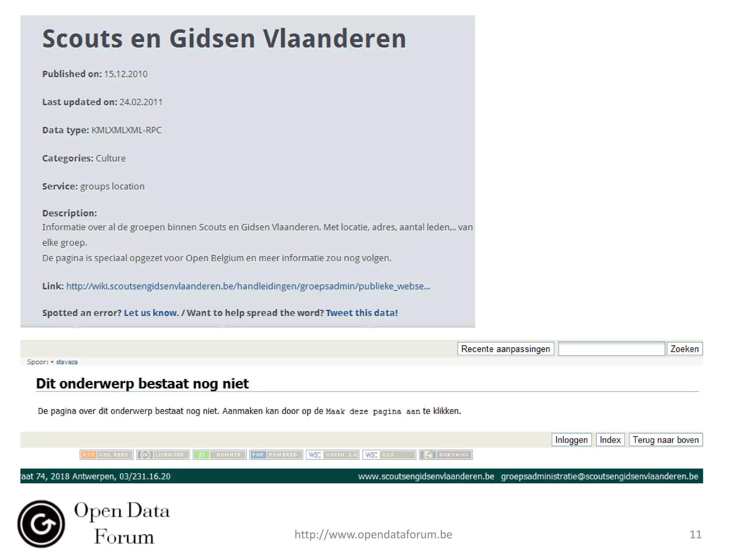Click the W3C XHTML 1.0 badge
This screenshot has height=560, width=747.
pos(333,455)
